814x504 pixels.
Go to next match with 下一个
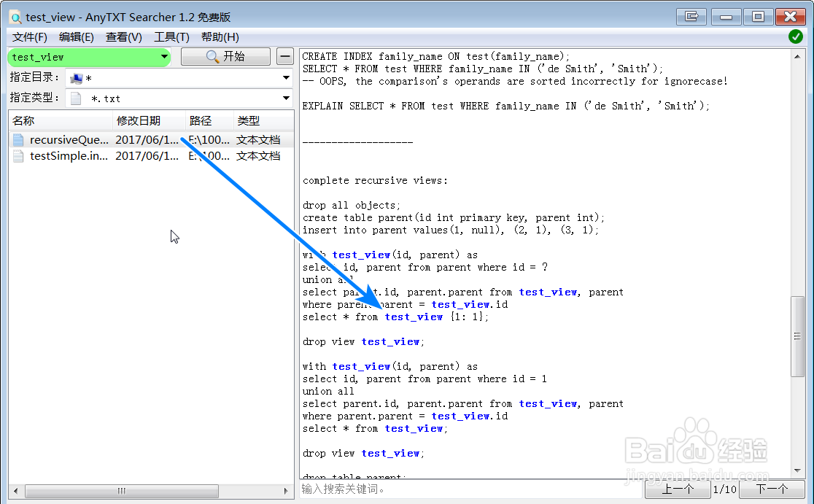[772, 489]
